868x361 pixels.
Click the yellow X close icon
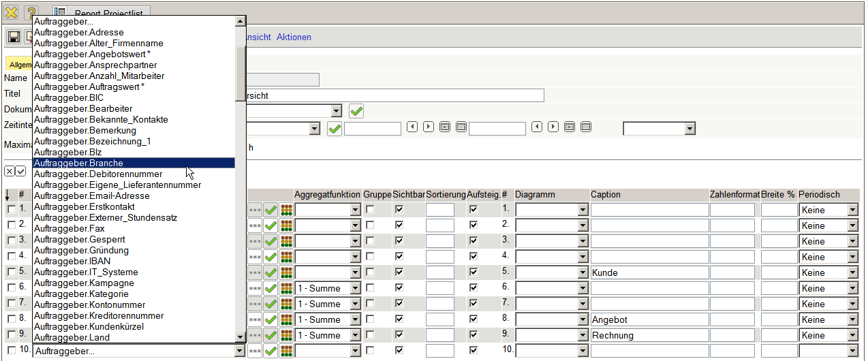11,12
